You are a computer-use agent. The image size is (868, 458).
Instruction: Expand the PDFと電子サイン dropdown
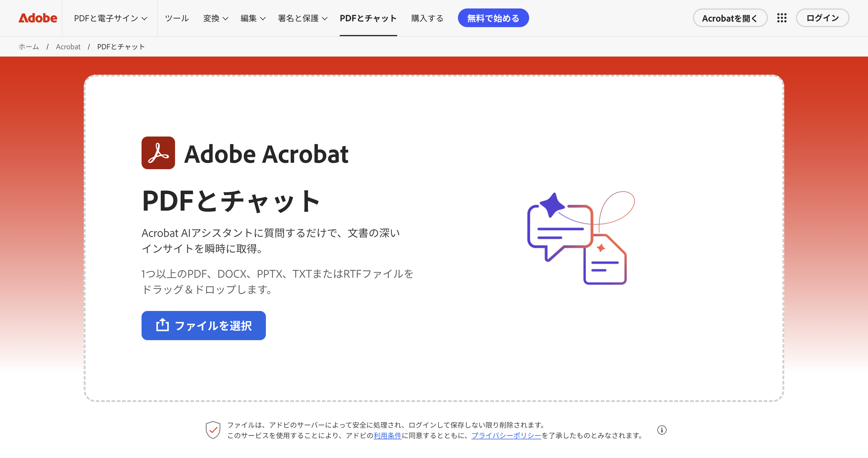[111, 18]
